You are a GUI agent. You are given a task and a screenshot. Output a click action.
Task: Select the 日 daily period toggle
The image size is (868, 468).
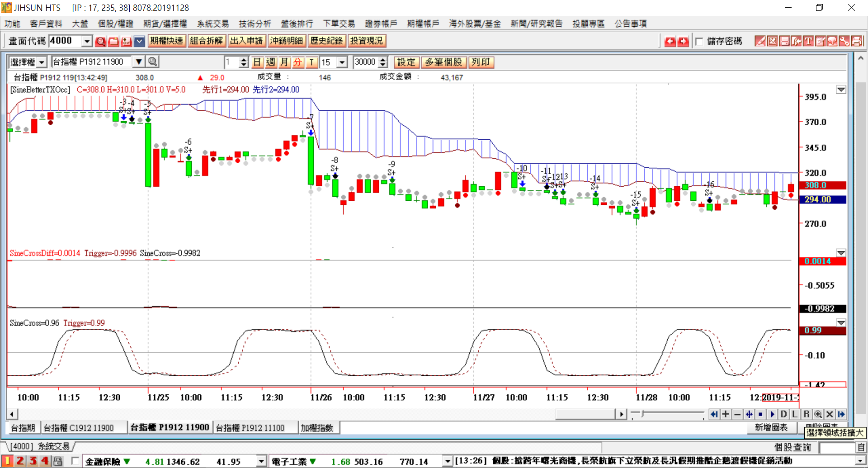tap(257, 62)
